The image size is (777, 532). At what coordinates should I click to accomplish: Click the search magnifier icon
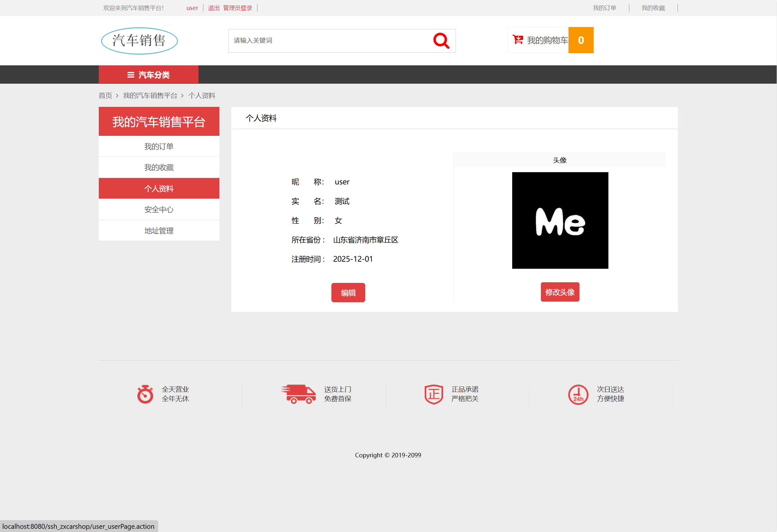click(x=441, y=41)
